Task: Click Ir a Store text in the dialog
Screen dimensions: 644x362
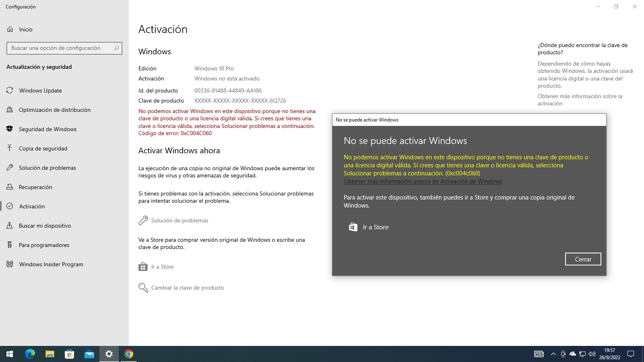Action: tap(376, 227)
